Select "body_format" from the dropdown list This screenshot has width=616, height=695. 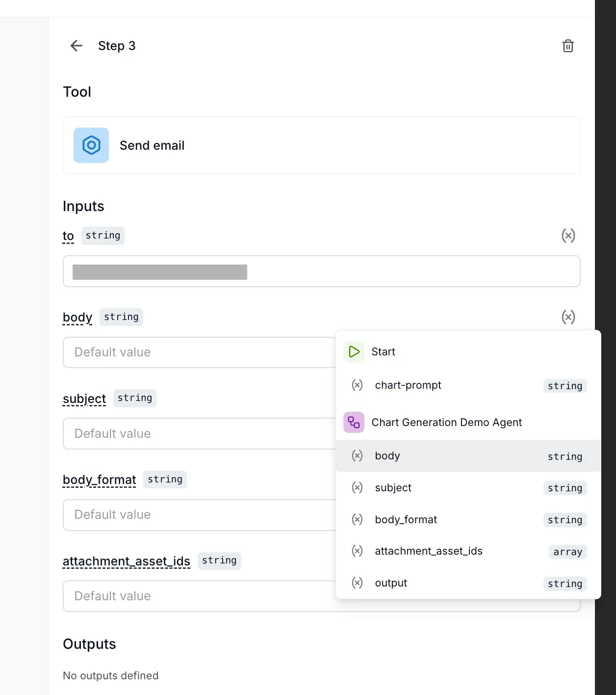[x=406, y=519]
